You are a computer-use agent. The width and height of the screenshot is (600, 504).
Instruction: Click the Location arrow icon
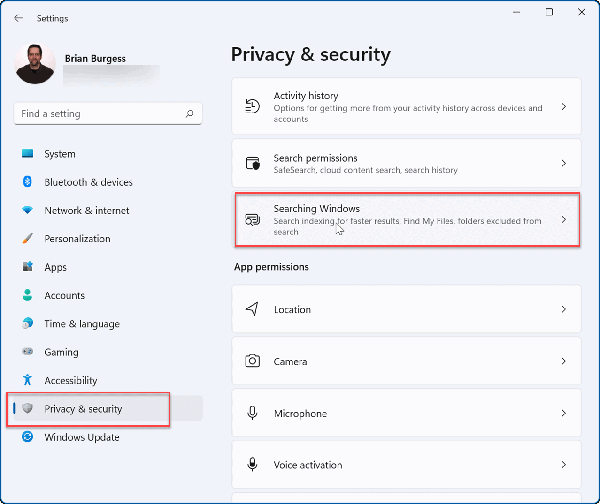252,309
